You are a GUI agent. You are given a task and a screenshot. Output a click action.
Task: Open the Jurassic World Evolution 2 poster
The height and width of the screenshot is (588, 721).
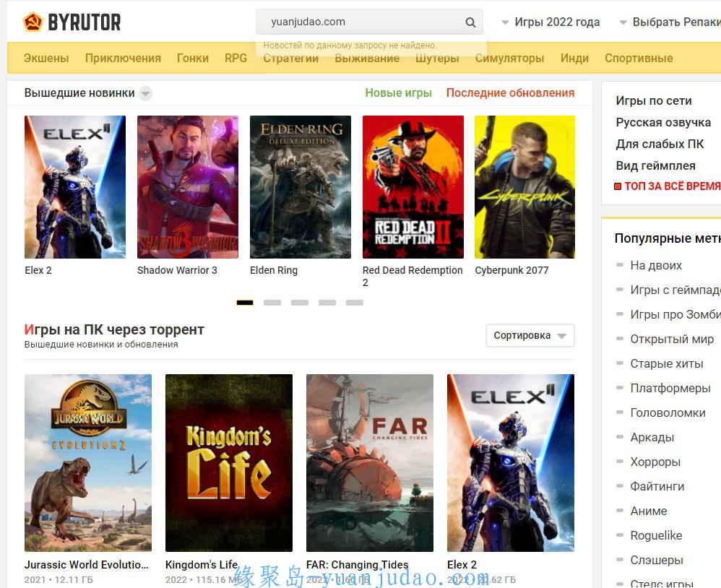click(x=88, y=463)
